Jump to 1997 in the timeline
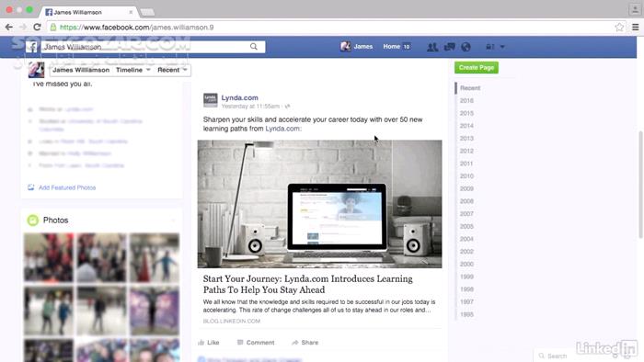The height and width of the screenshot is (362, 644). click(466, 301)
